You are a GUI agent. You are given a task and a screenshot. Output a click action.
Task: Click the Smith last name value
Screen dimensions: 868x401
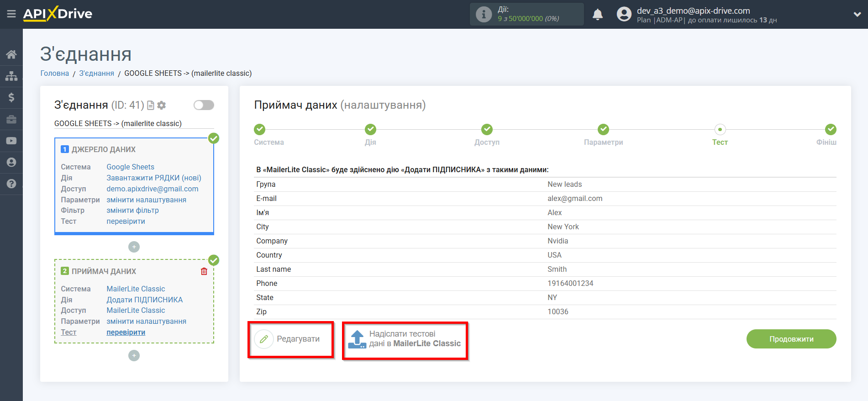pos(557,269)
